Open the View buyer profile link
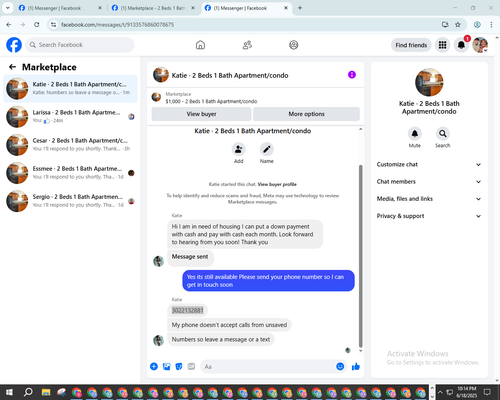 coord(277,184)
